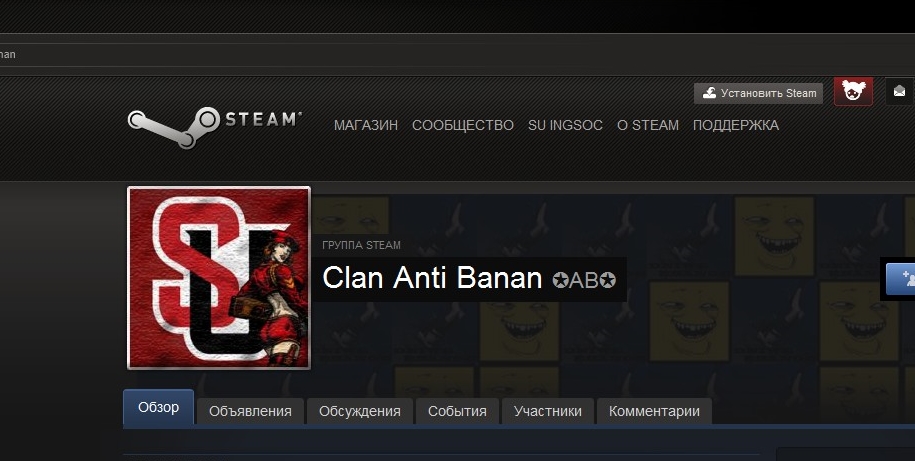Click the Установить Steam button
Viewport: 915px width, 461px height.
(x=758, y=93)
